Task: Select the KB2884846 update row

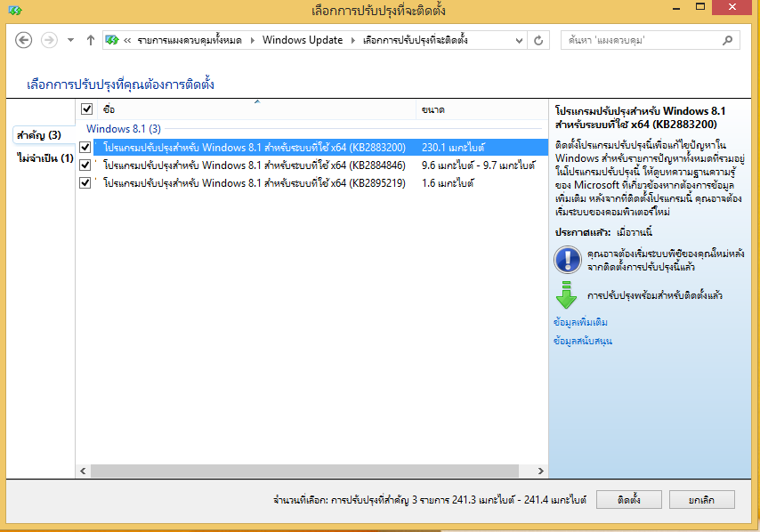Action: (x=320, y=165)
